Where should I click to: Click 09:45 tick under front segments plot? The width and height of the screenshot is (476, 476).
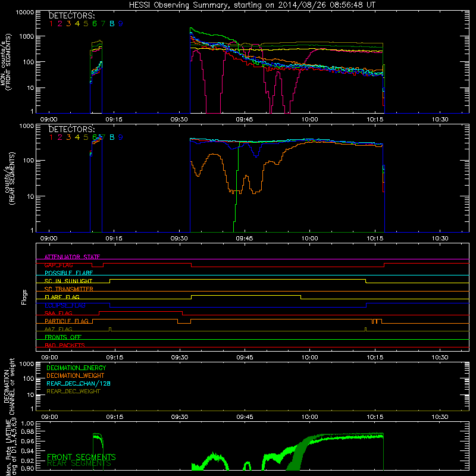pyautogui.click(x=245, y=120)
